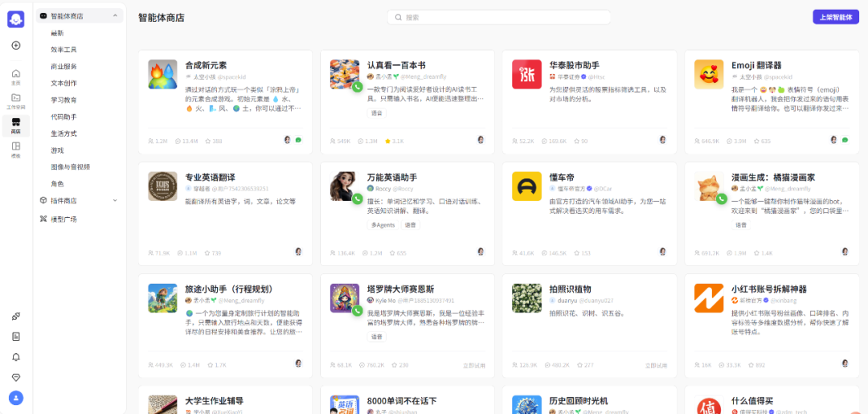Open the notifications bell icon
The width and height of the screenshot is (868, 414).
pyautogui.click(x=16, y=357)
